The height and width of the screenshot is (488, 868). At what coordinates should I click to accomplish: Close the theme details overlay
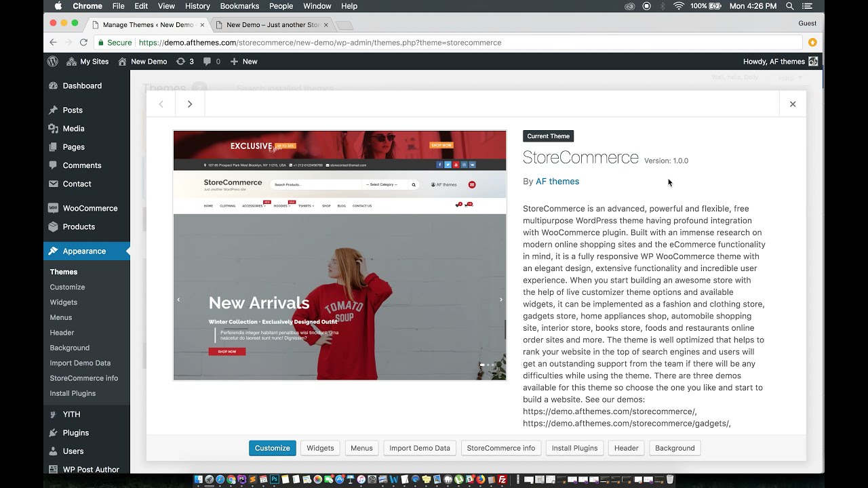pyautogui.click(x=793, y=104)
